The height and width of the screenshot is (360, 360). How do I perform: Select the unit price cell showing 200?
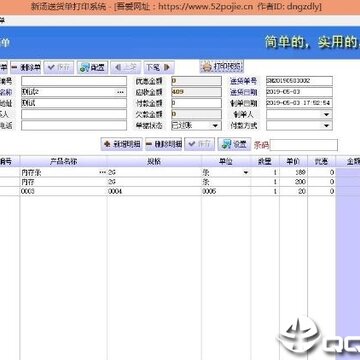tap(293, 182)
